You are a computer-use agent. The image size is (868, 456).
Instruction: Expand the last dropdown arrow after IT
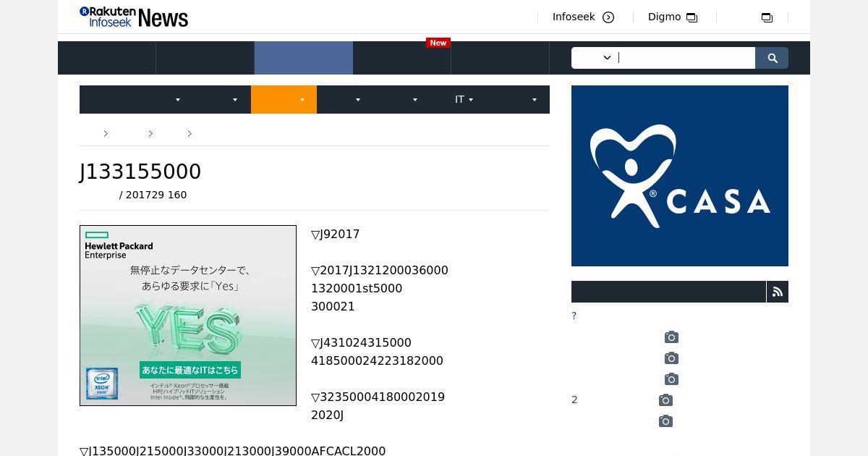pos(535,100)
